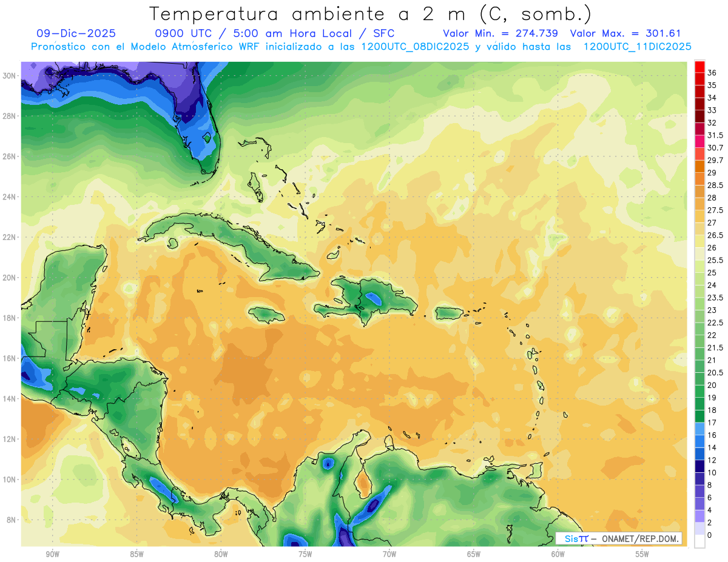Screen dimensions: 728x562
Task: Click the legend value 17
Action: pos(712,423)
